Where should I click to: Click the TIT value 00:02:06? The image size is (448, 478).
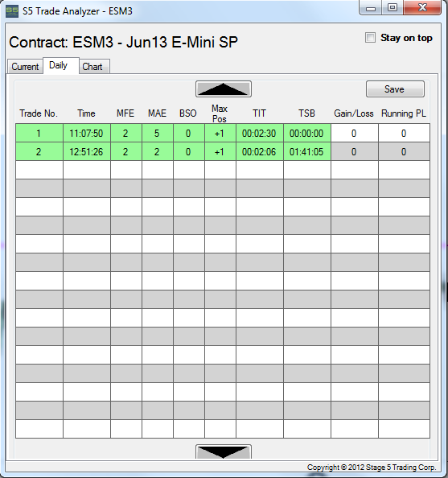click(260, 151)
